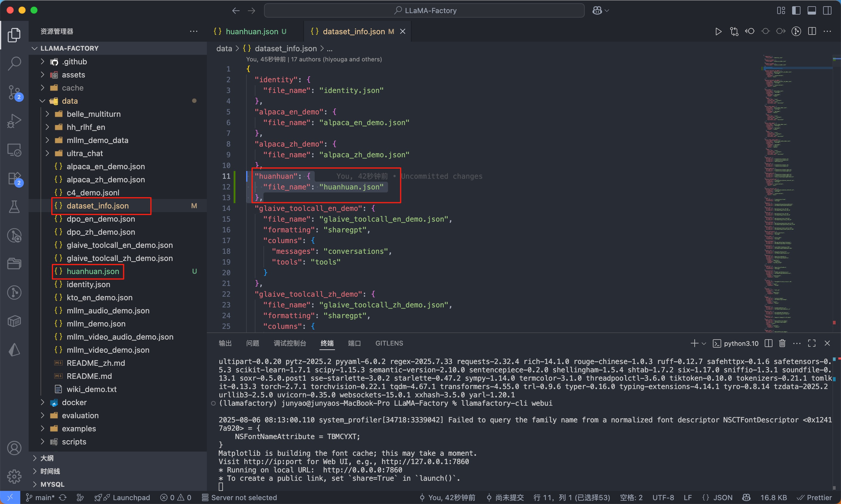Click the LLaMA-Factory command center search box
The image size is (841, 504).
click(424, 10)
